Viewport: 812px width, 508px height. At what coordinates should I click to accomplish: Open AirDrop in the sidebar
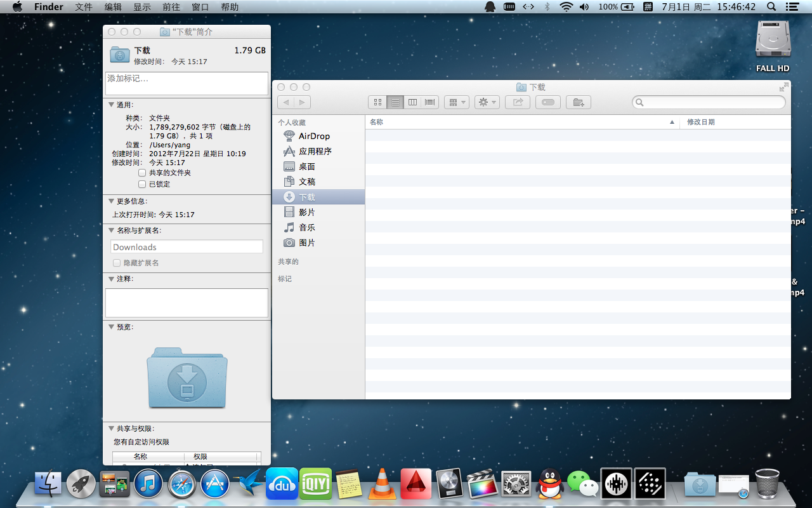point(314,136)
